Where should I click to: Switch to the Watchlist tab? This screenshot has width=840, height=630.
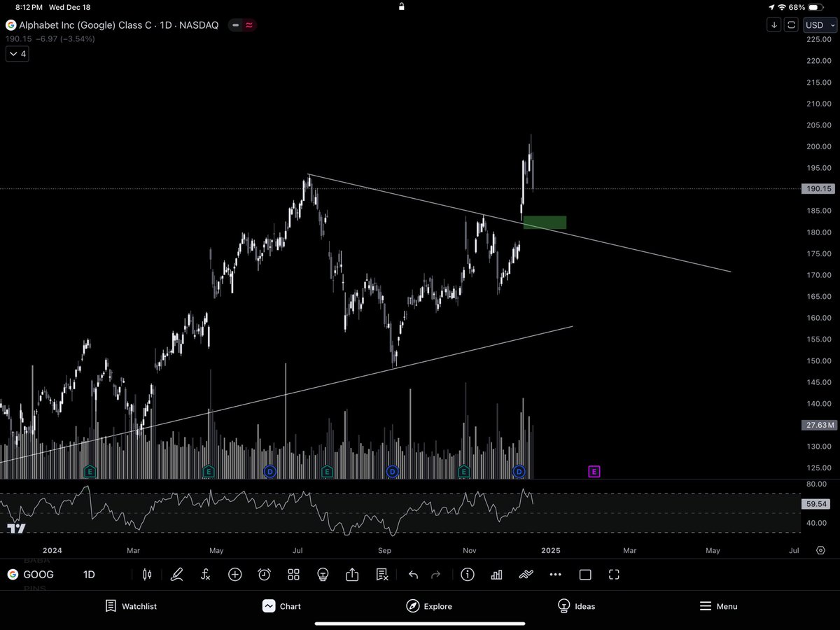pos(131,606)
